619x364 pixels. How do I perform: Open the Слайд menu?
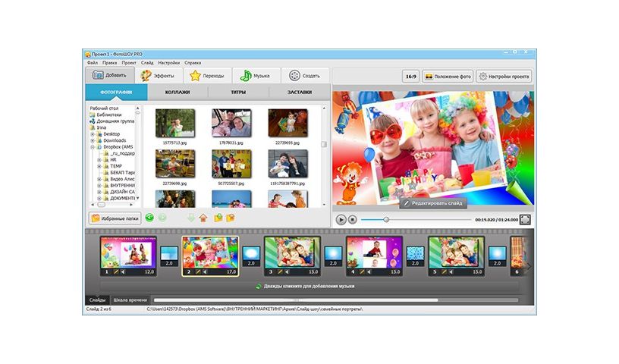click(147, 63)
